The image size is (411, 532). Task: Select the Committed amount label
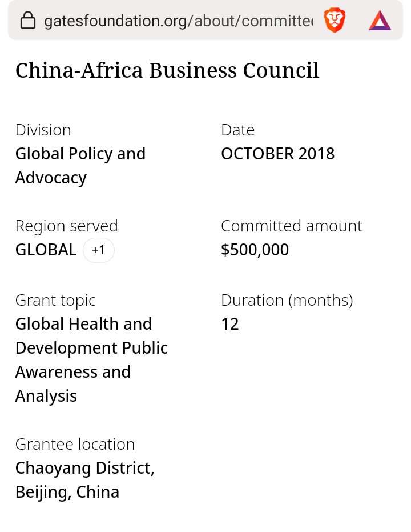(291, 226)
